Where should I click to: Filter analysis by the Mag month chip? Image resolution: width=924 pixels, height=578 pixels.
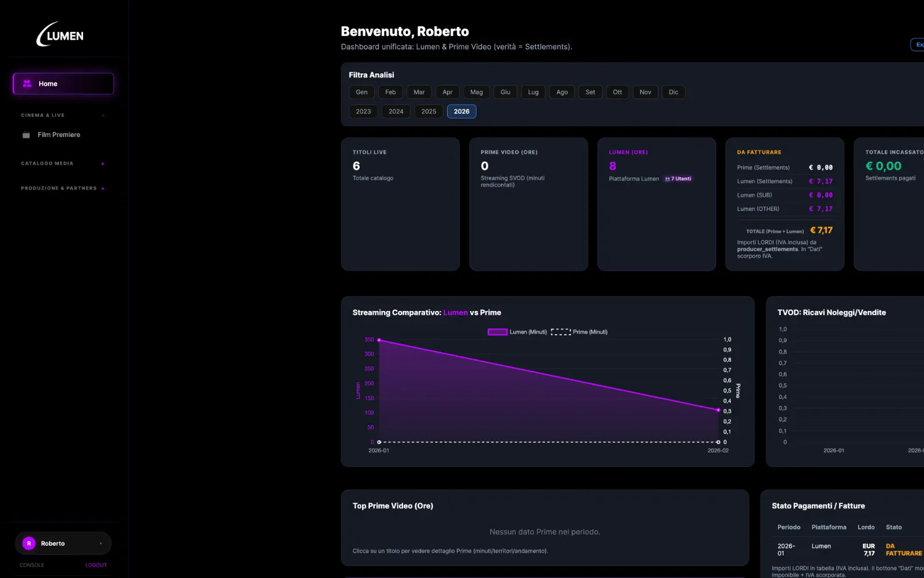click(x=476, y=92)
